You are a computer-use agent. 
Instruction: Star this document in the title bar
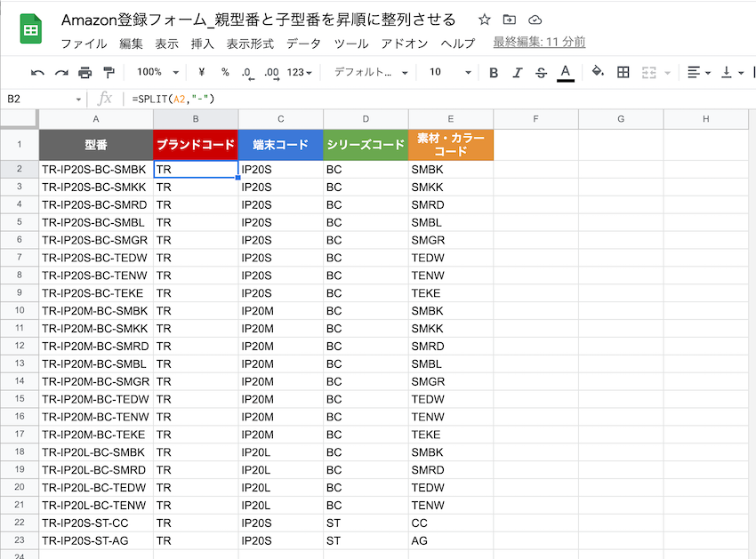pyautogui.click(x=484, y=20)
